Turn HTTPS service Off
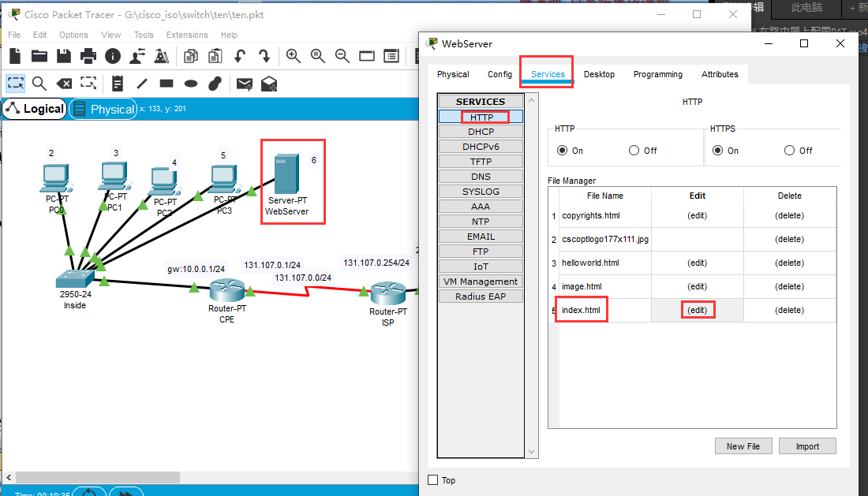 789,151
